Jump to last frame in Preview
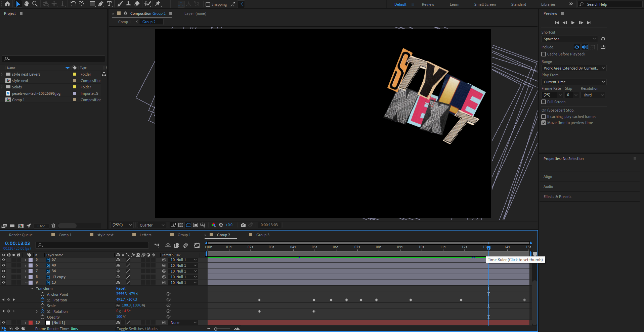The image size is (644, 332). coord(589,23)
